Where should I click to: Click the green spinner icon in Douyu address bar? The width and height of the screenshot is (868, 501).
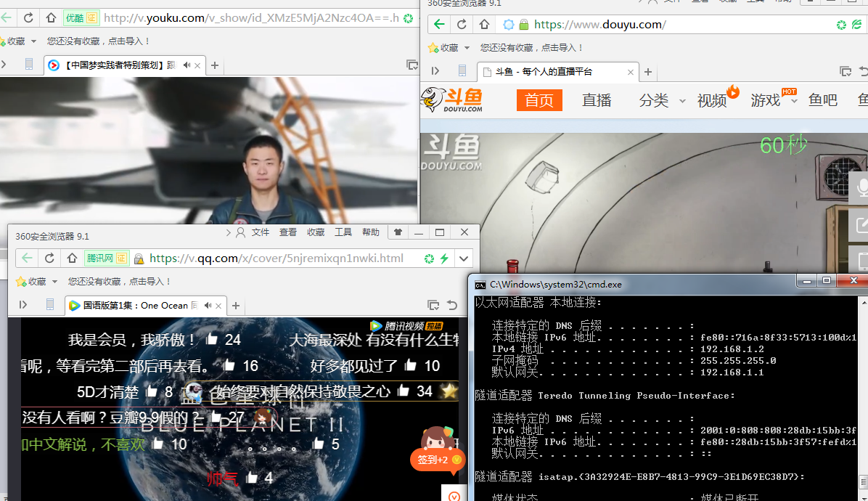[841, 25]
